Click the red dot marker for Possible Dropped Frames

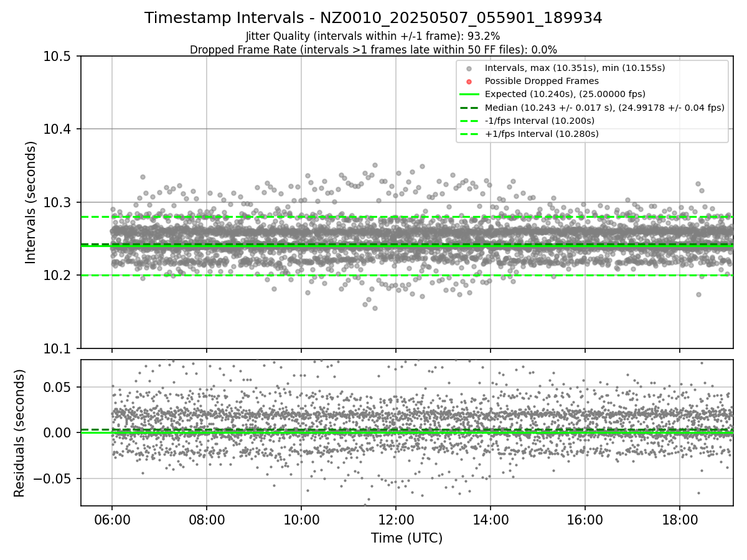(x=469, y=82)
